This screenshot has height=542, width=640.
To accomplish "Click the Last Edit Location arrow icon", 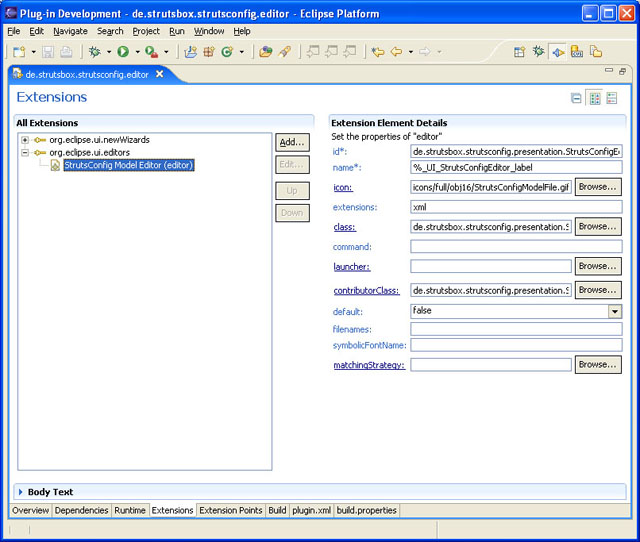I will [378, 52].
